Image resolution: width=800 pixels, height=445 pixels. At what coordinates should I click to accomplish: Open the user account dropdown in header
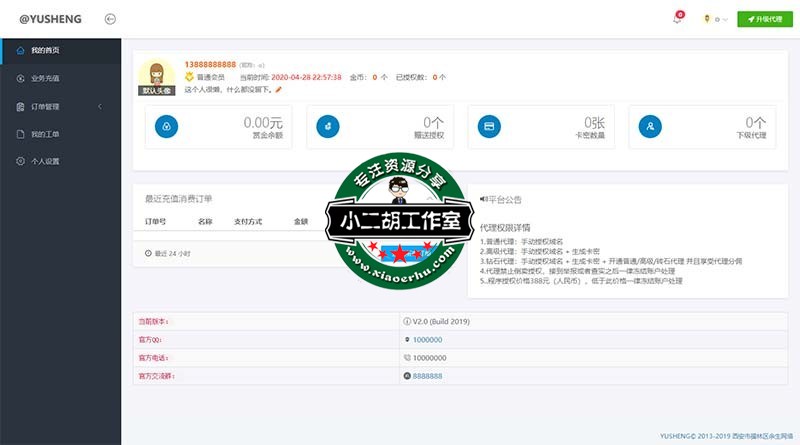(715, 19)
